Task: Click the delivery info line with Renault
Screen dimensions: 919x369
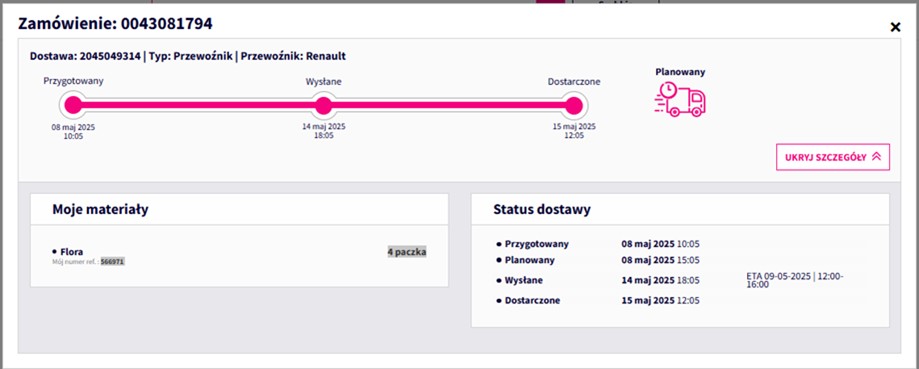Action: click(188, 56)
